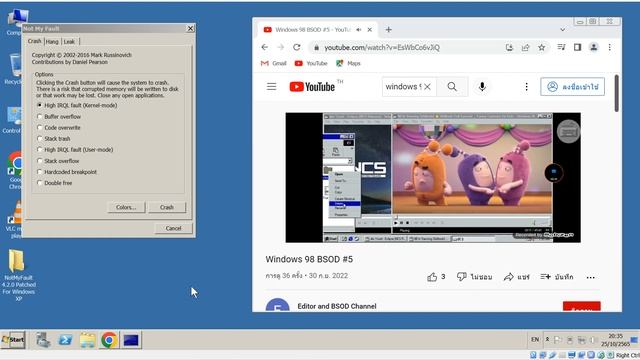
Task: Click the YouTube search magnifier button
Action: point(452,87)
